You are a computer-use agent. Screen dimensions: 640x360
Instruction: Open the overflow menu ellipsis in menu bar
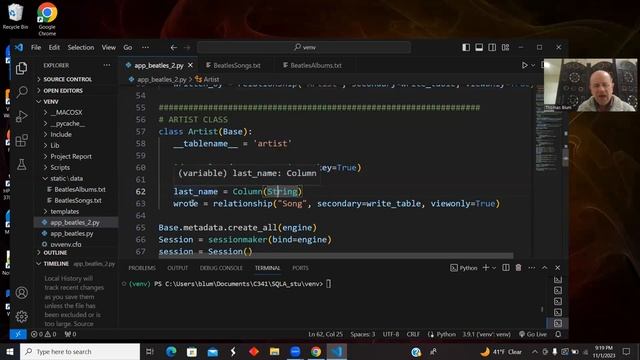pyautogui.click(x=145, y=47)
